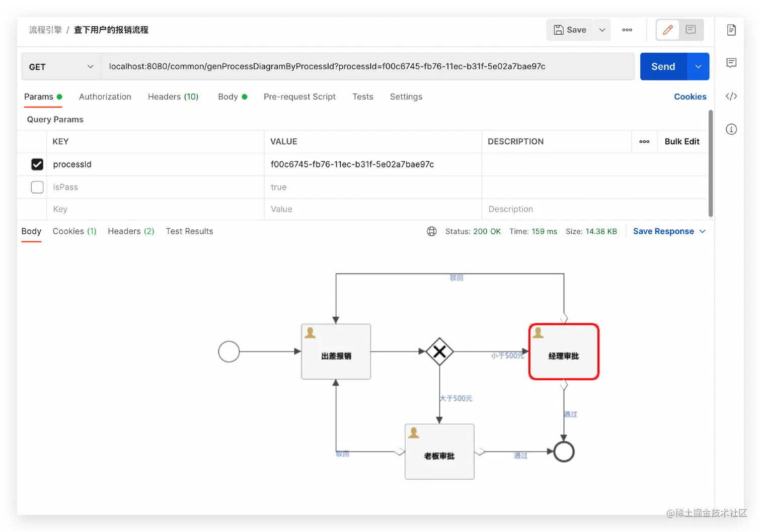Click the Save button
Viewport: 761px width, 532px height.
570,30
